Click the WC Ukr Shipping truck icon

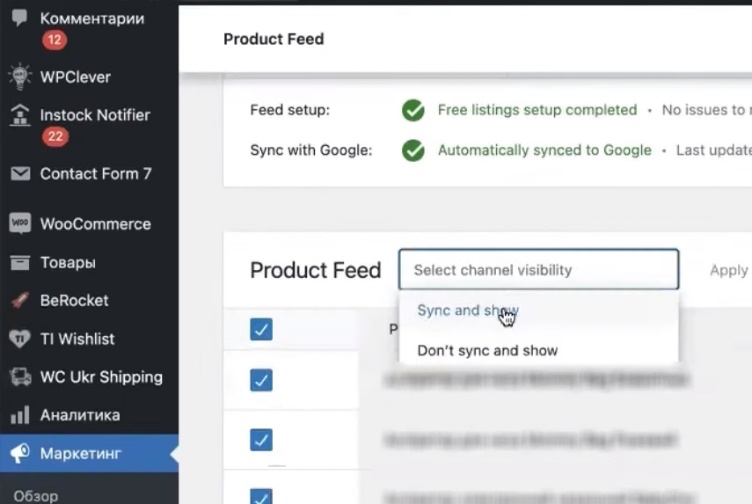(x=19, y=378)
